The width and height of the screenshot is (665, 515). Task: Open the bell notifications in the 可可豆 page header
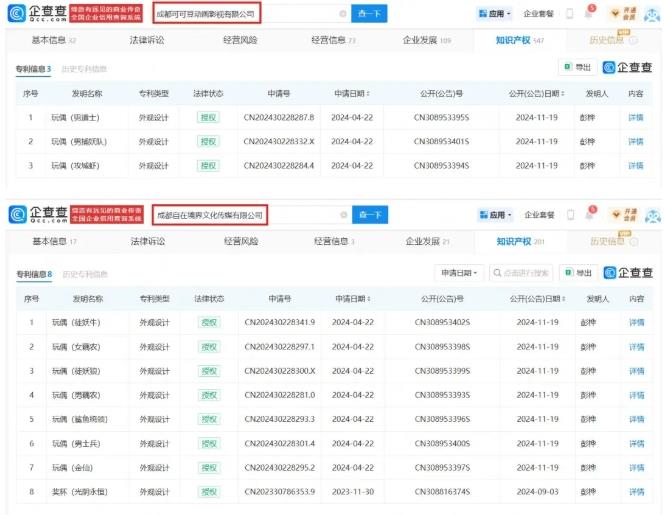point(589,14)
